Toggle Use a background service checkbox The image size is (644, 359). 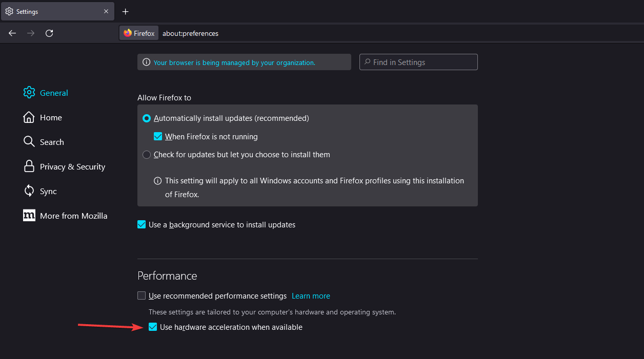pyautogui.click(x=142, y=224)
